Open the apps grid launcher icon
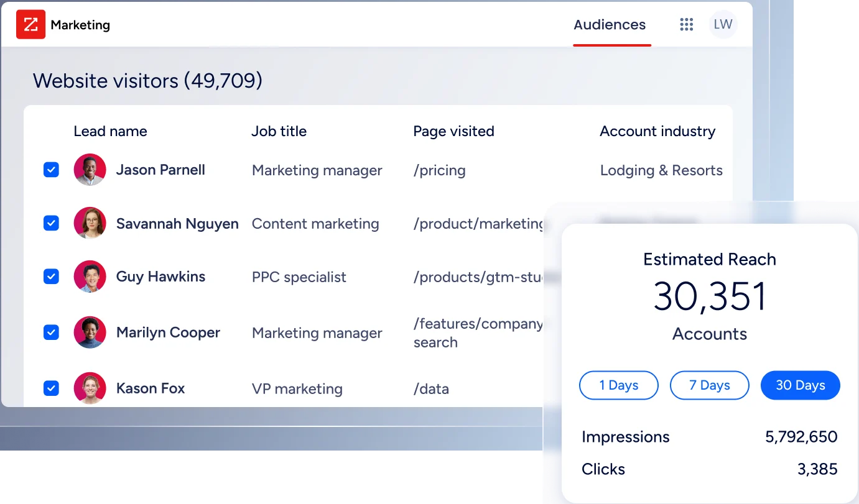859x504 pixels. (686, 25)
